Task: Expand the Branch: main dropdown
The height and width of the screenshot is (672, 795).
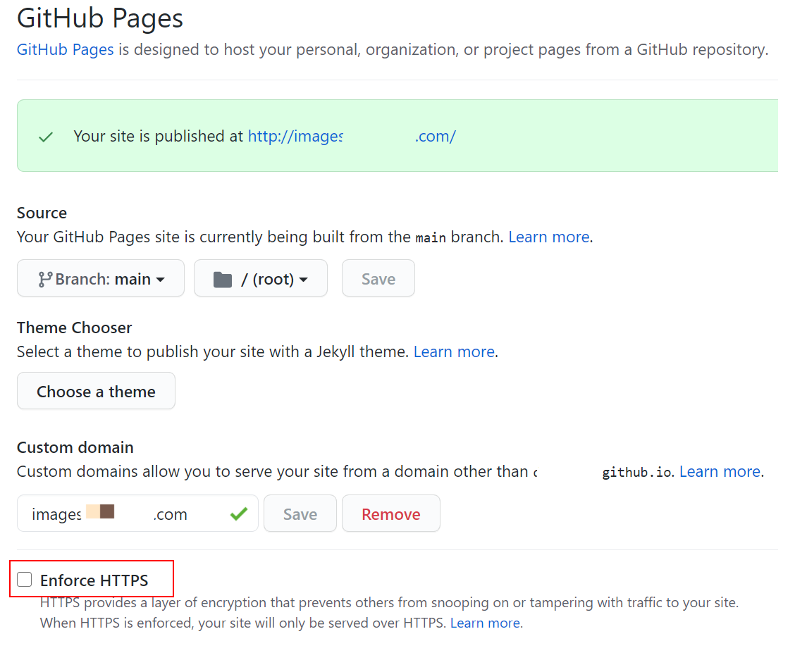Action: click(x=101, y=278)
